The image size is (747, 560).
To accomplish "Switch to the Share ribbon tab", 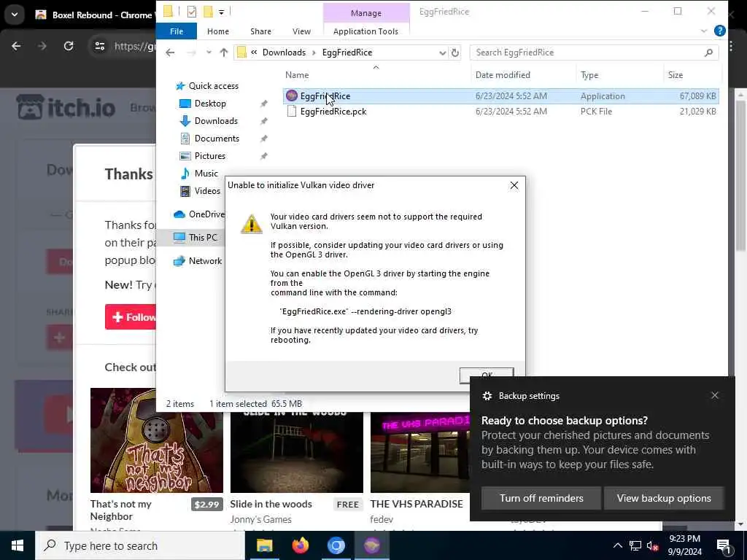I will [x=260, y=31].
